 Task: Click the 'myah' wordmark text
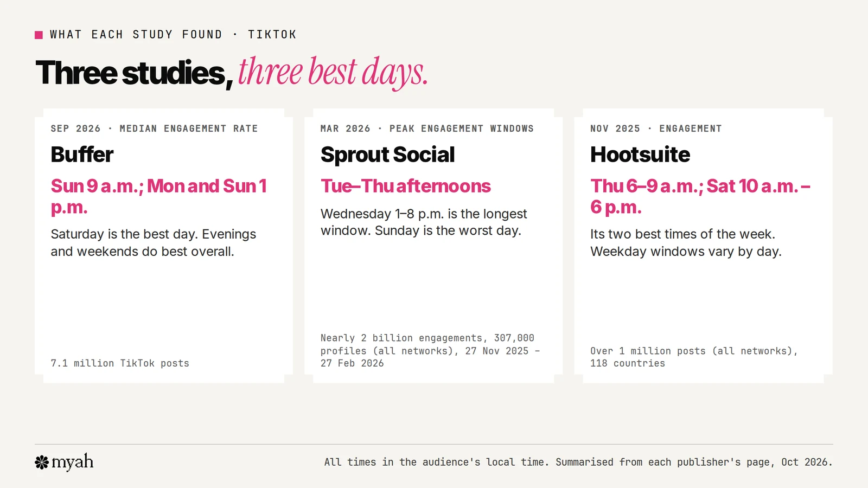[x=72, y=462]
